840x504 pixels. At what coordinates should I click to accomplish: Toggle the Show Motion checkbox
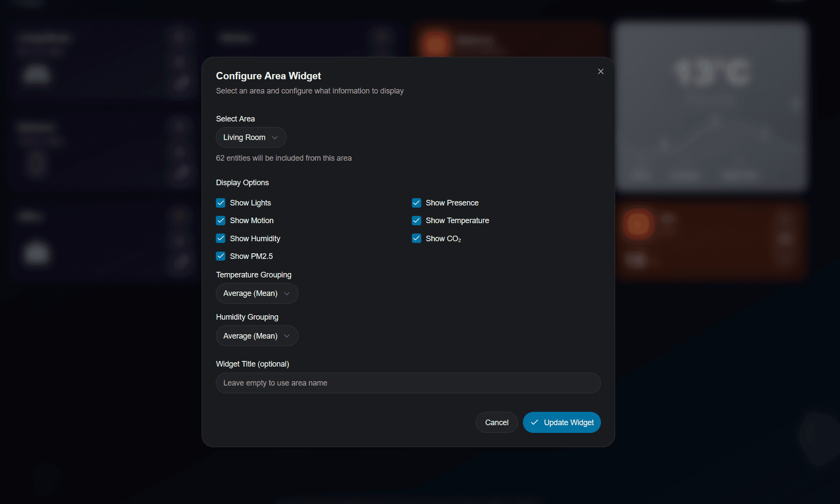point(221,221)
